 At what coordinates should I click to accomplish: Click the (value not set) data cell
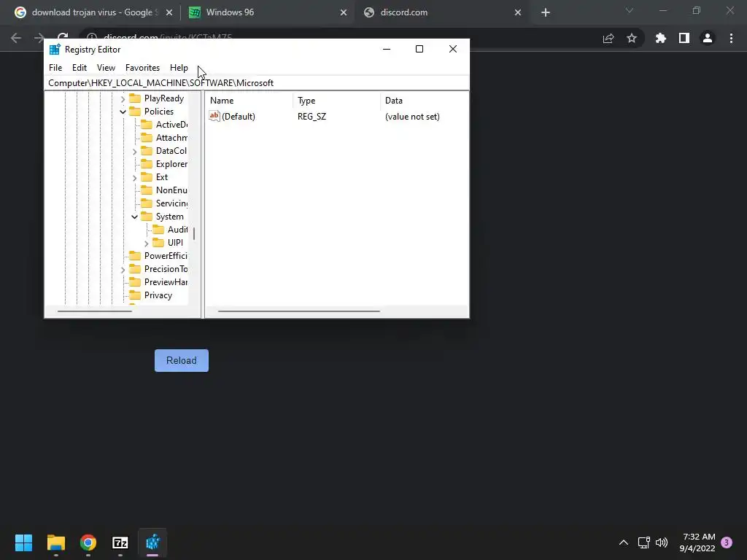tap(412, 117)
